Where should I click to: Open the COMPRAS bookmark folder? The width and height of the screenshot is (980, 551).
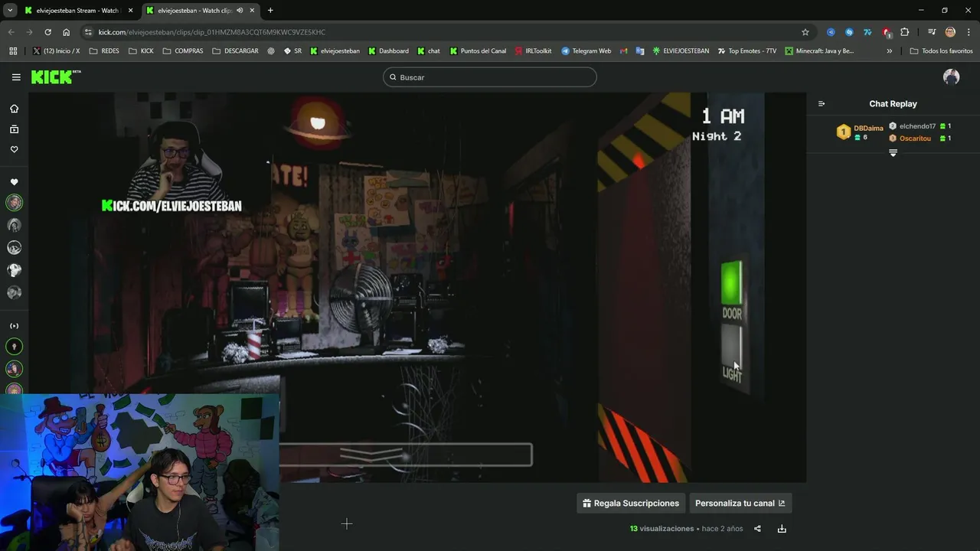pos(183,51)
